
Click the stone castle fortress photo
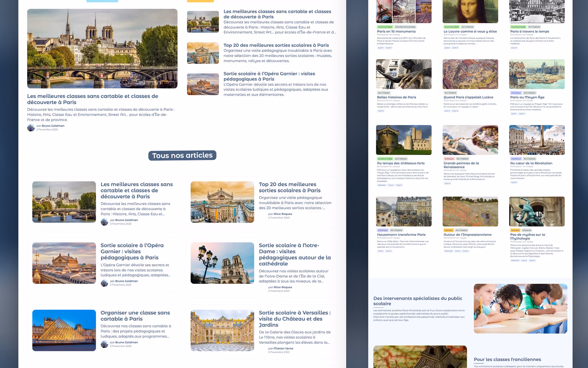[404, 140]
